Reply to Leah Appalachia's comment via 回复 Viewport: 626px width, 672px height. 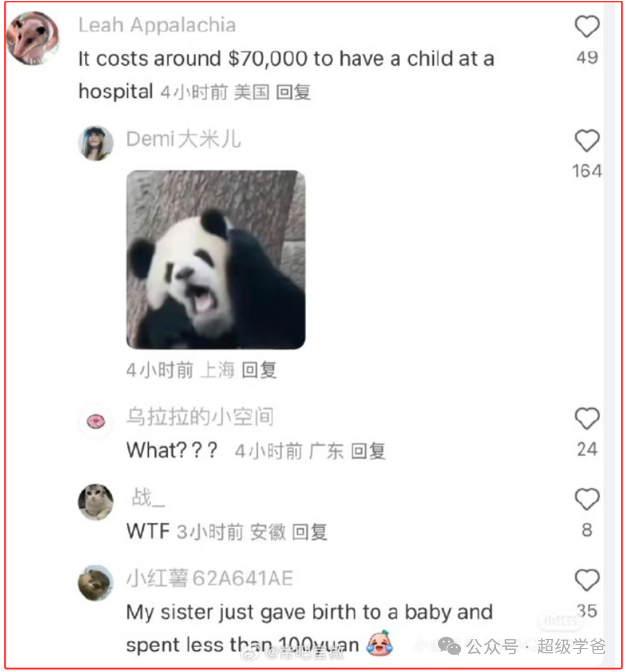pos(293,92)
